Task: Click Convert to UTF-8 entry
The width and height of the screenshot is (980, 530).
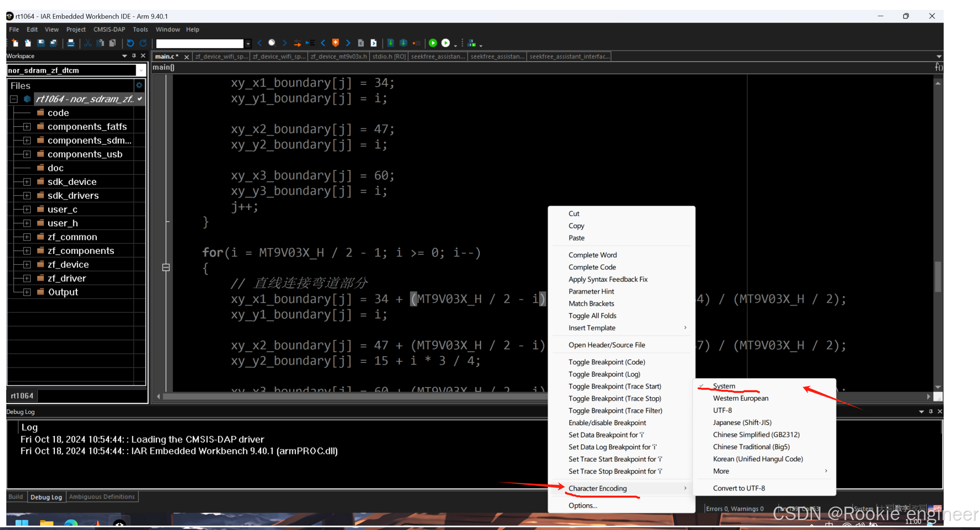Action: click(739, 488)
